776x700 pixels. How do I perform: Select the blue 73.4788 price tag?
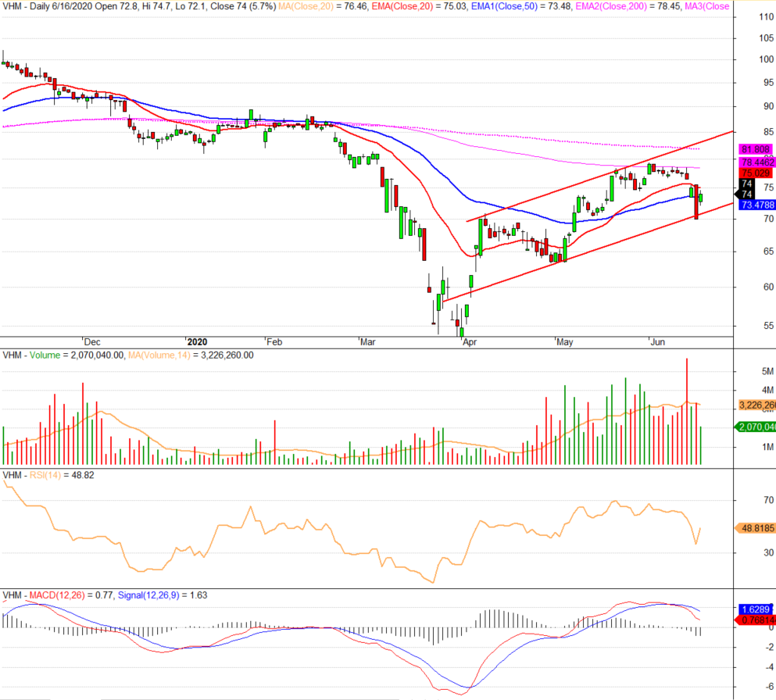[757, 205]
